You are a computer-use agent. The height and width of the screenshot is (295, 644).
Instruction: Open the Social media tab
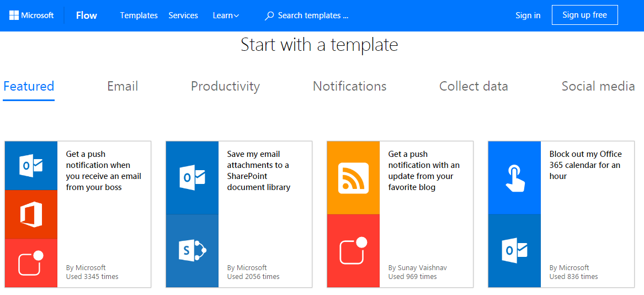tap(598, 86)
